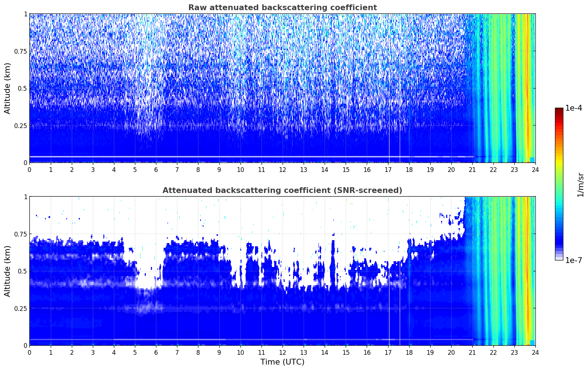Click the 'Altitude (km)' label of the SNR-screened plot
588x370 pixels.
(x=8, y=271)
